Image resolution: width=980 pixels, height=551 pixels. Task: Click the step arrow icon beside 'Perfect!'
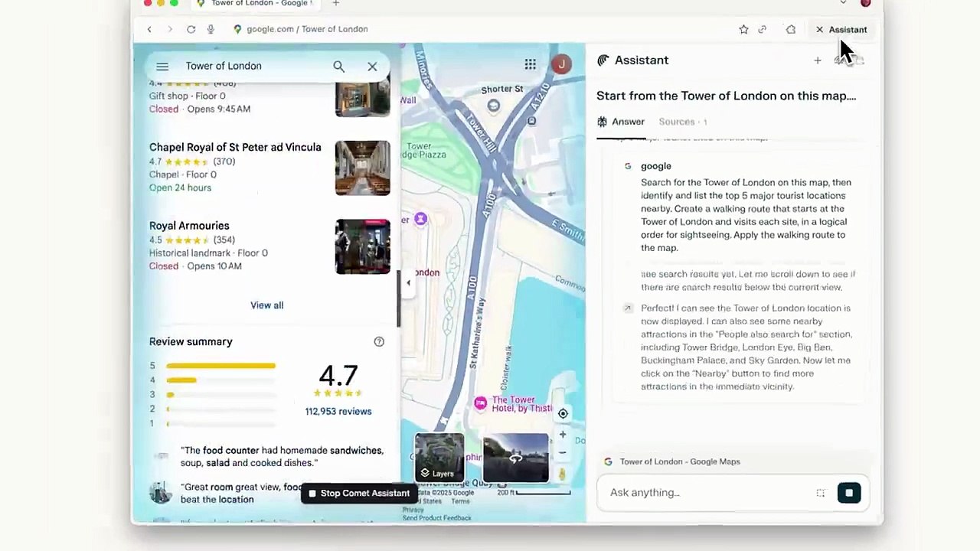coord(628,308)
